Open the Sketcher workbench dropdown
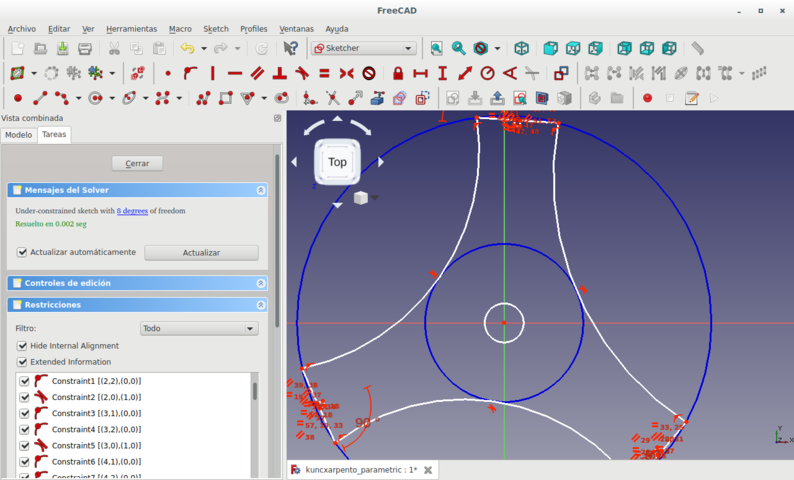The width and height of the screenshot is (794, 480). click(364, 48)
